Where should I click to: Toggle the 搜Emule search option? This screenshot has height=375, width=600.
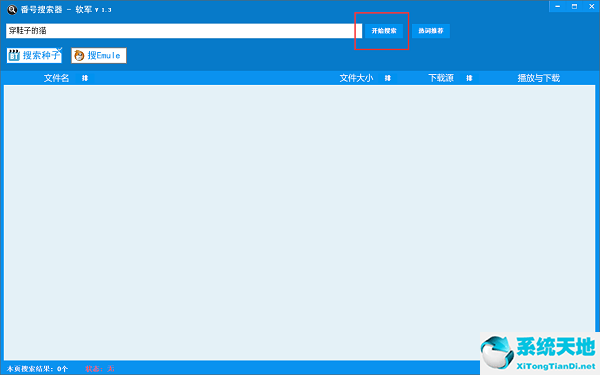[99, 55]
